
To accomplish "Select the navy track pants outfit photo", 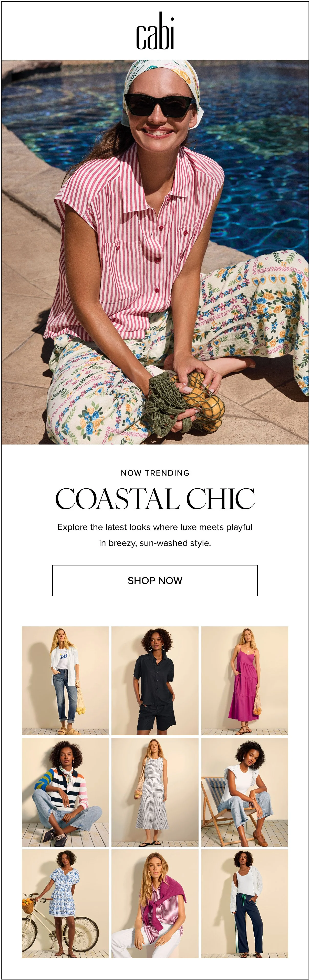I will (245, 904).
